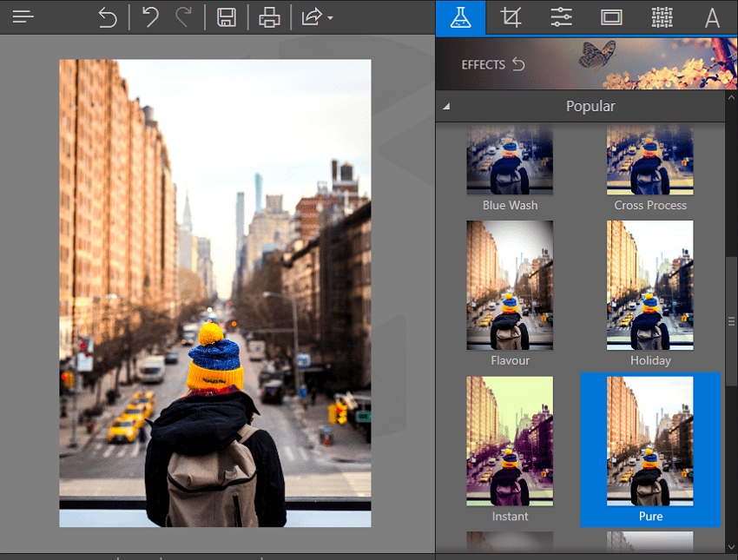Reset effects using the Effects undo arrow

pos(519,64)
